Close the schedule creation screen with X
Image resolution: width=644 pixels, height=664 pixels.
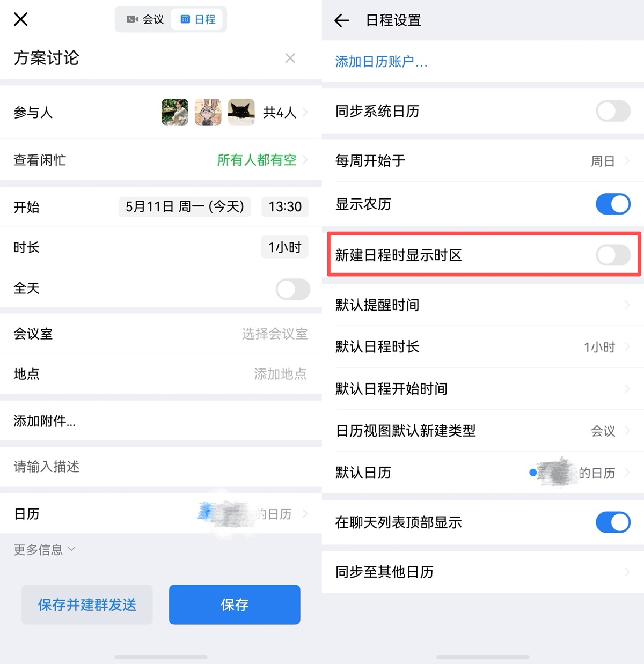tap(20, 19)
